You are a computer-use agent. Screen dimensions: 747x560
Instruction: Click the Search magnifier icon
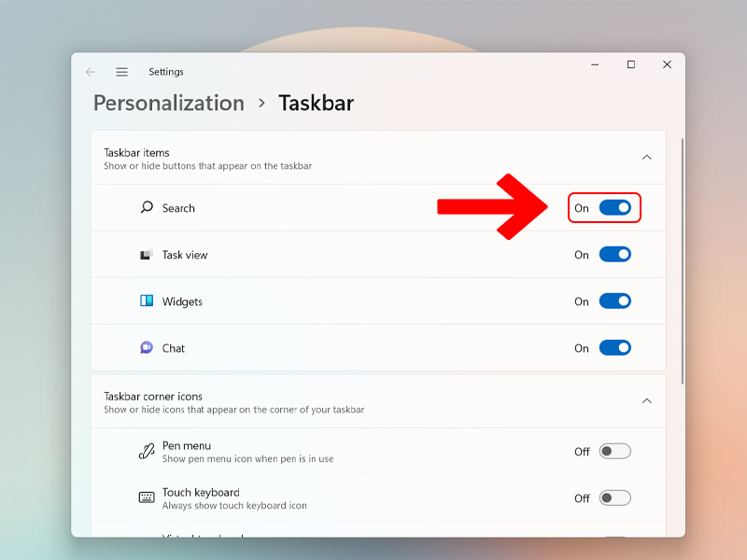147,208
